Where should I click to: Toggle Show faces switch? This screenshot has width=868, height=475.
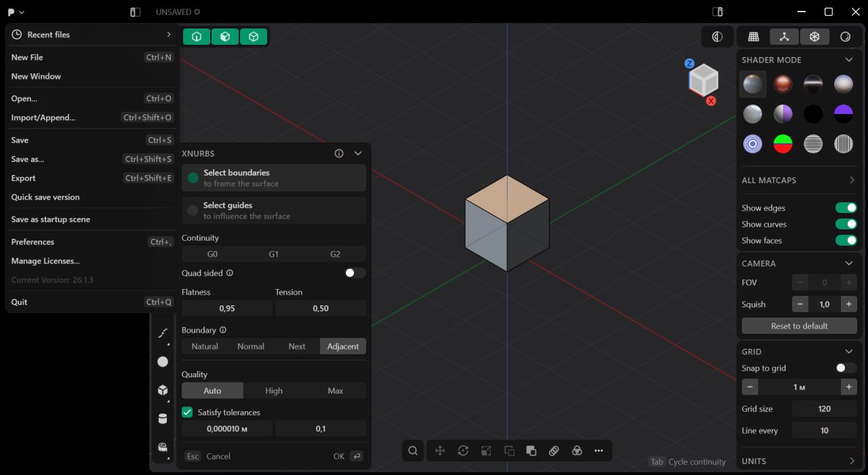(x=846, y=240)
